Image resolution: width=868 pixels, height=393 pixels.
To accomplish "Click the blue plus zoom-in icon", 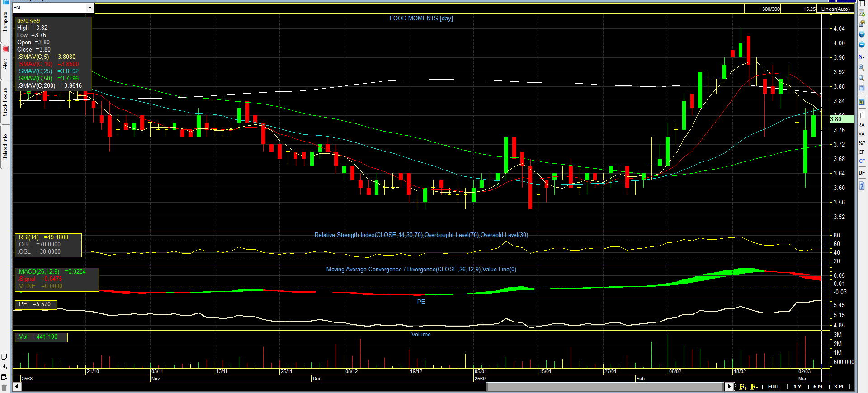I will (862, 34).
